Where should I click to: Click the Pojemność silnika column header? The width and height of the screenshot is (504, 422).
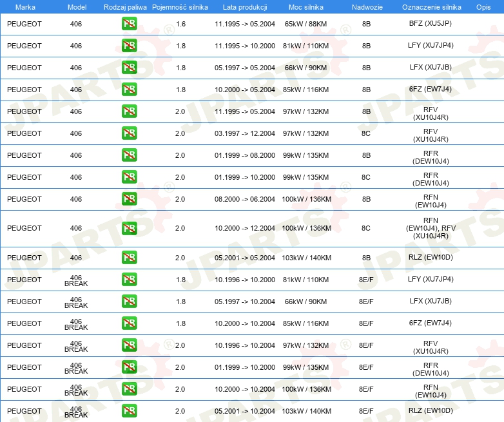click(180, 7)
